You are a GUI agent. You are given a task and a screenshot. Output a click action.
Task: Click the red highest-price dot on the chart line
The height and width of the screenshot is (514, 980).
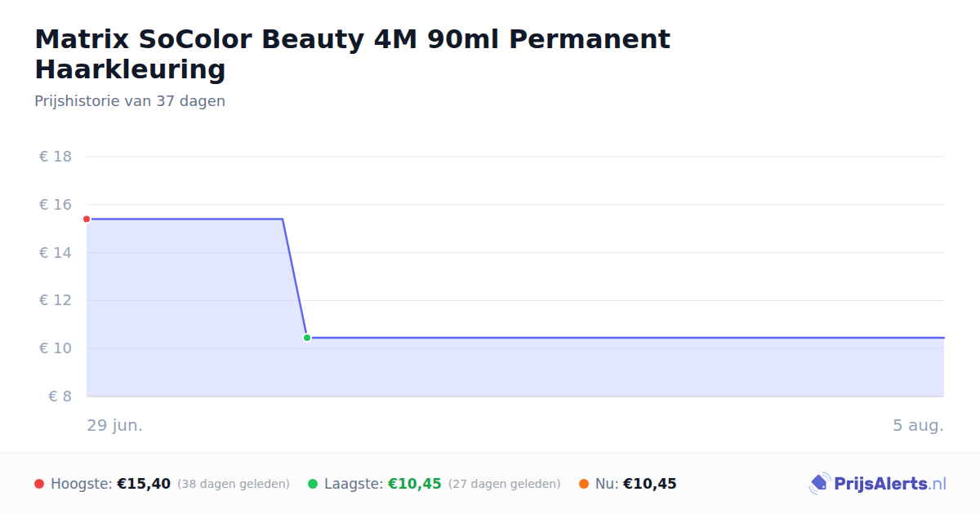(87, 219)
